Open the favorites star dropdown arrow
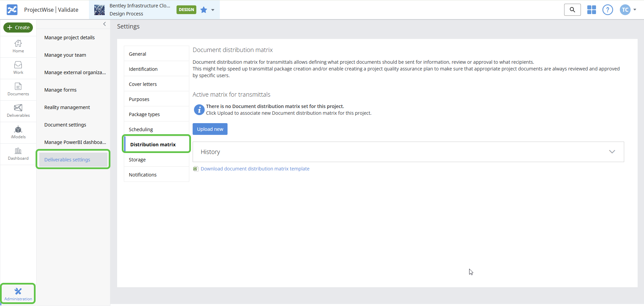This screenshot has height=306, width=644. (212, 10)
